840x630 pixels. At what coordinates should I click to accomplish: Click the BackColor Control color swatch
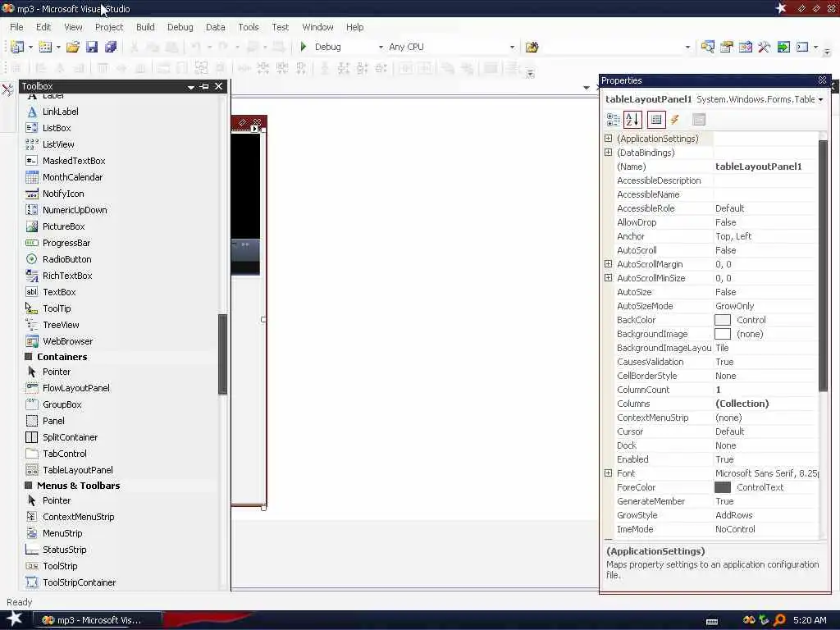point(723,320)
